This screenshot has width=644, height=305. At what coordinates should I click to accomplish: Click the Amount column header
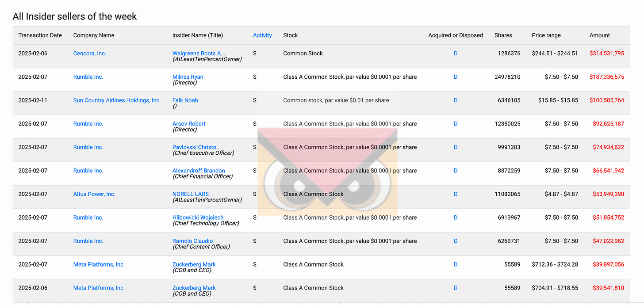pyautogui.click(x=600, y=35)
